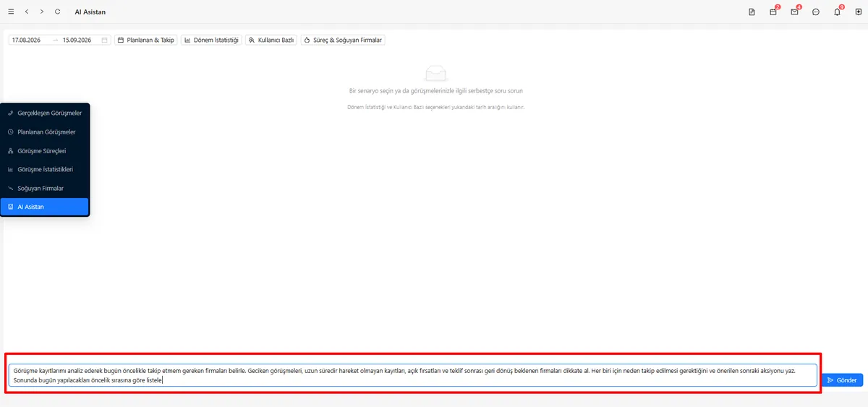Select the Dönem İstatistiği scenario

click(211, 40)
